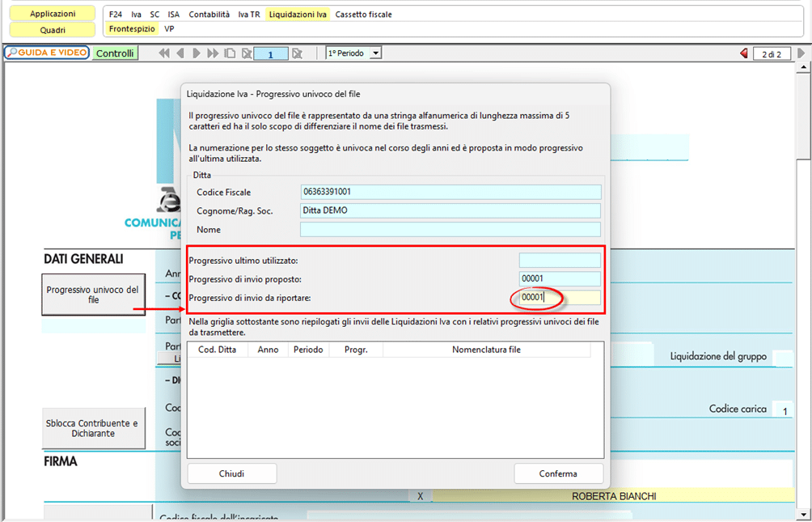Expand the 1° Periodo dropdown
This screenshot has width=812, height=522.
375,53
